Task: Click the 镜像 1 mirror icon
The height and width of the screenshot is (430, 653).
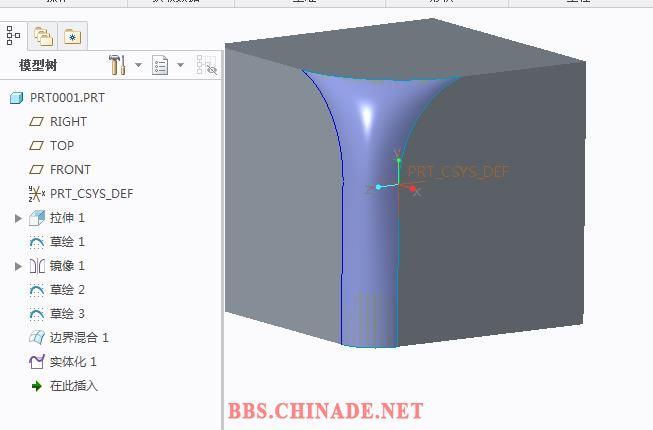Action: [37, 266]
